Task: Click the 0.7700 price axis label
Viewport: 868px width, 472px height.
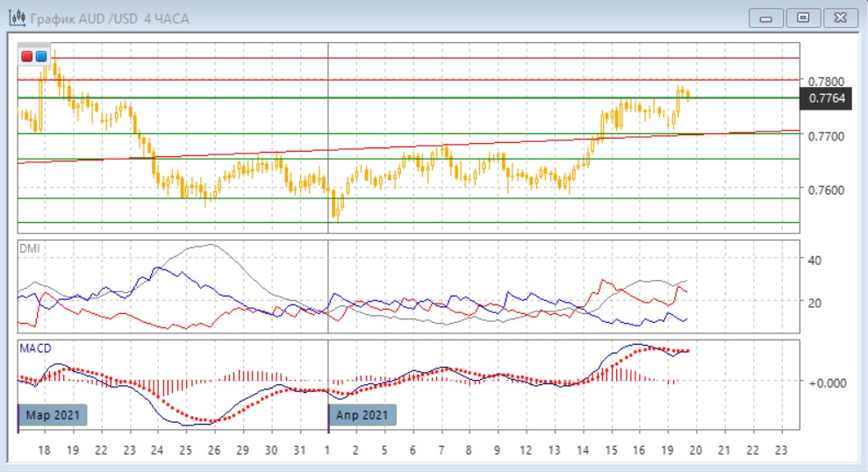Action: 825,137
